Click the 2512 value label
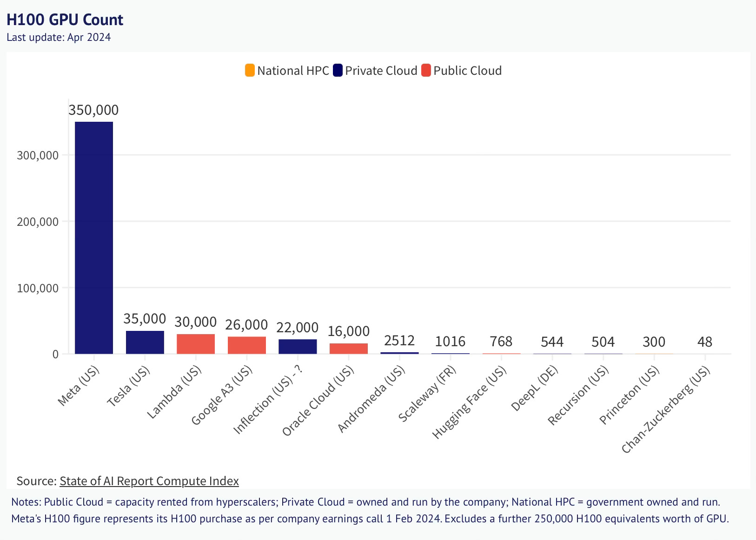This screenshot has height=540, width=756. coord(399,341)
